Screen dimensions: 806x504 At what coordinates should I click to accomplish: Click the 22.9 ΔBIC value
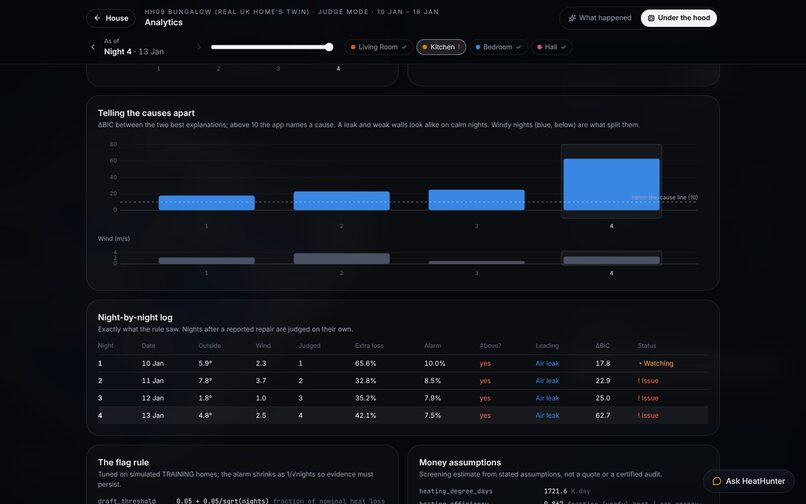tap(603, 381)
